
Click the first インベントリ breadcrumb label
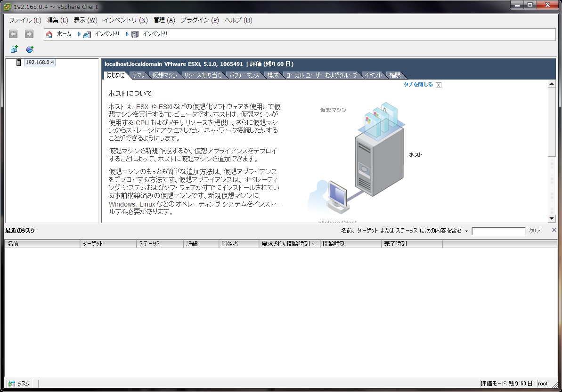click(x=107, y=34)
